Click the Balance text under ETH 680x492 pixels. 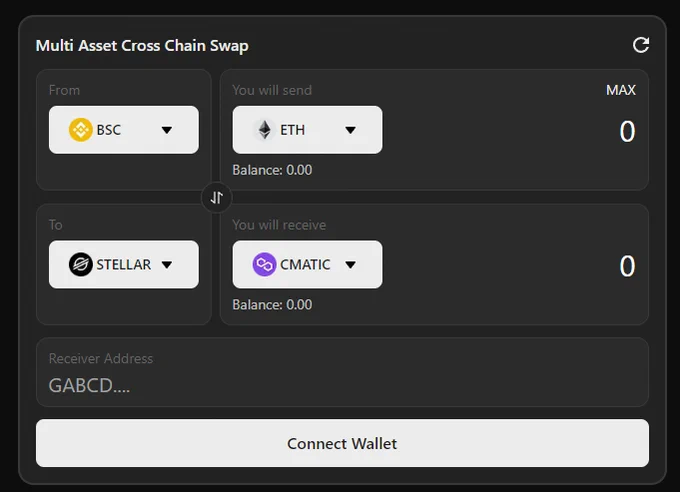[x=272, y=170]
